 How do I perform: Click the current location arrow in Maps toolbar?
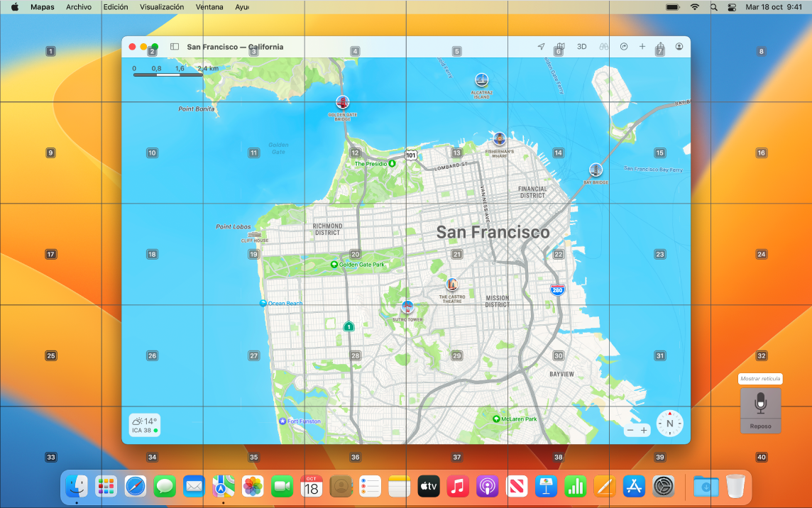542,46
